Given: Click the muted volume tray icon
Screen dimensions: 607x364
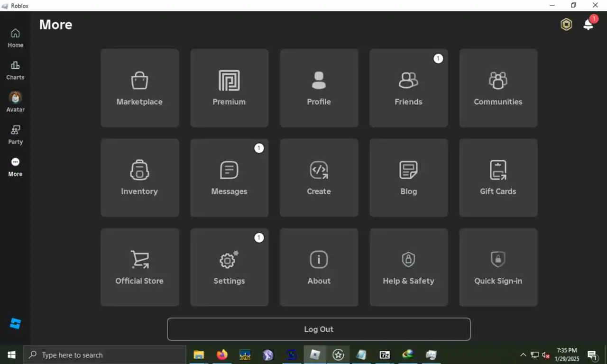Looking at the screenshot, I should (x=546, y=355).
